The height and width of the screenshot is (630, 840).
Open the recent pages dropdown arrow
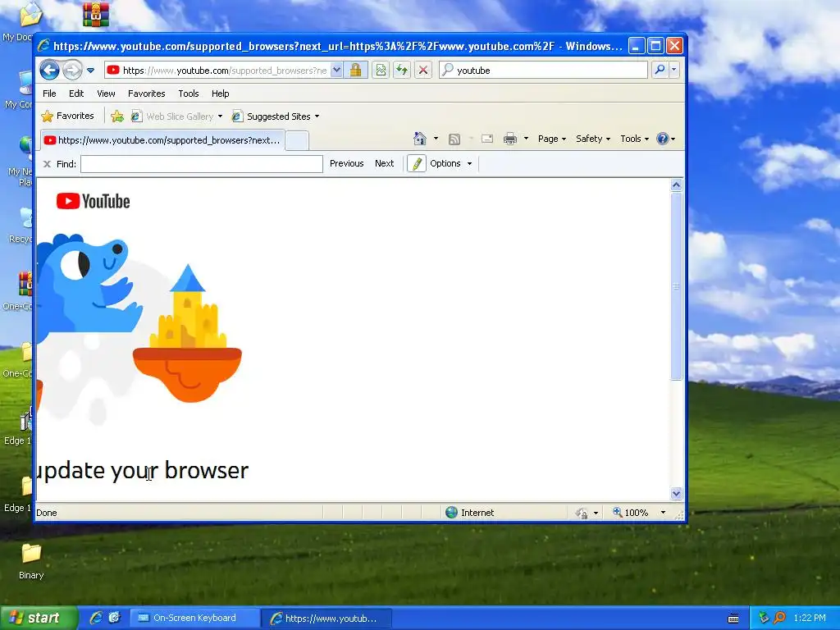90,71
